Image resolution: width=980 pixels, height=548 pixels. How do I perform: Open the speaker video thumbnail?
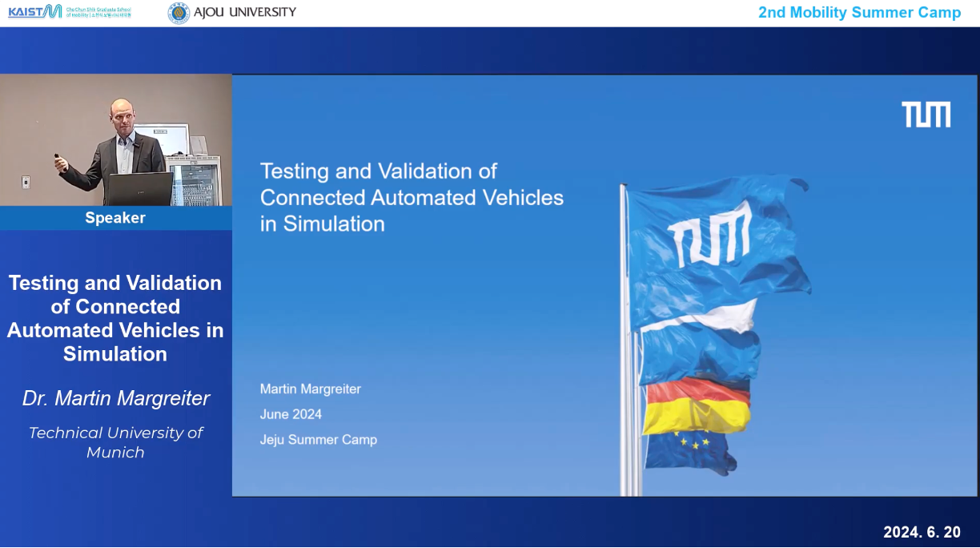coord(116,140)
